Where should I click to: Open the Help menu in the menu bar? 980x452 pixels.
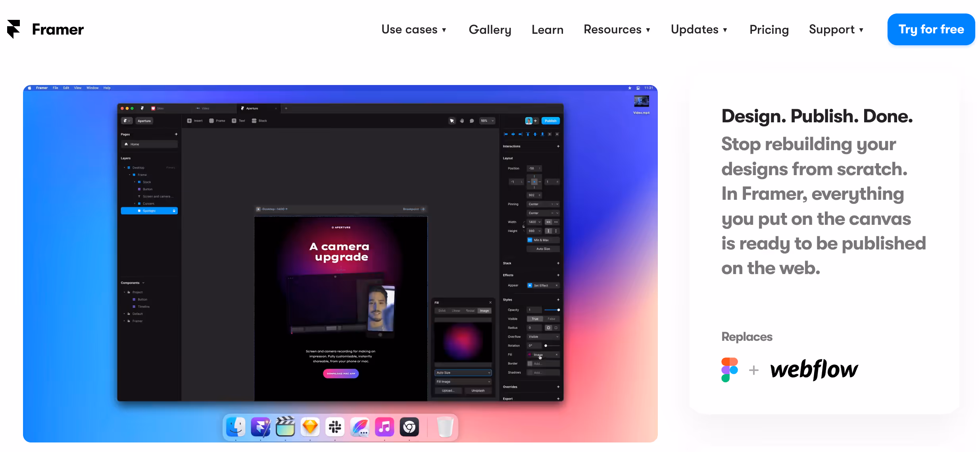tap(107, 88)
